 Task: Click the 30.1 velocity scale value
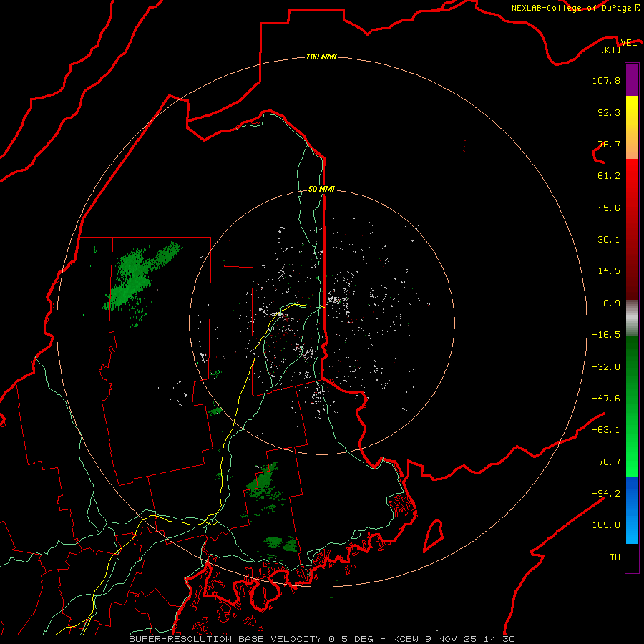[609, 240]
